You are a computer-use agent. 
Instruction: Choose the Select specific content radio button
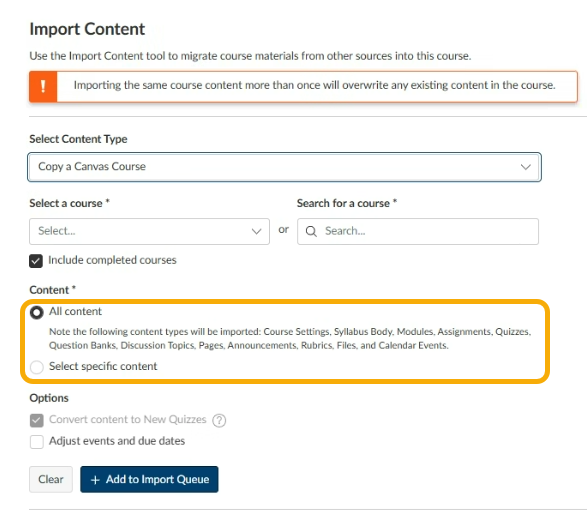coord(37,367)
